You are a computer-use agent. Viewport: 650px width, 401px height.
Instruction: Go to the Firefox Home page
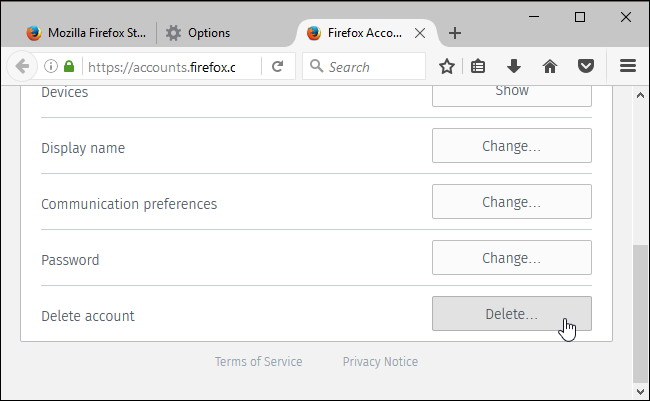(549, 67)
